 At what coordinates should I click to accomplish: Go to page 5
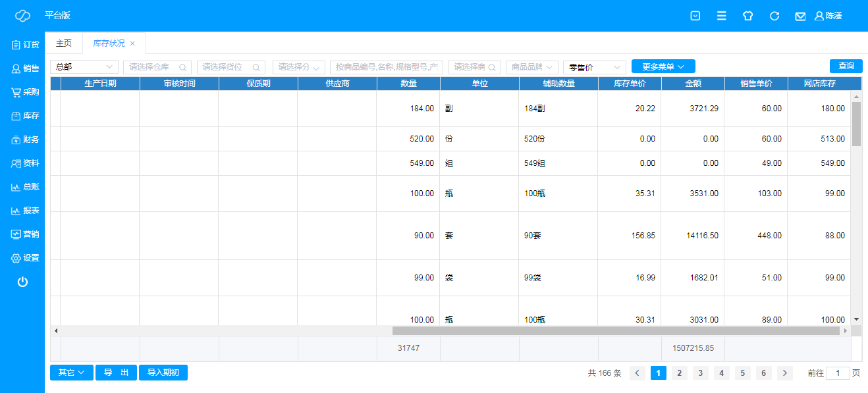coord(743,373)
